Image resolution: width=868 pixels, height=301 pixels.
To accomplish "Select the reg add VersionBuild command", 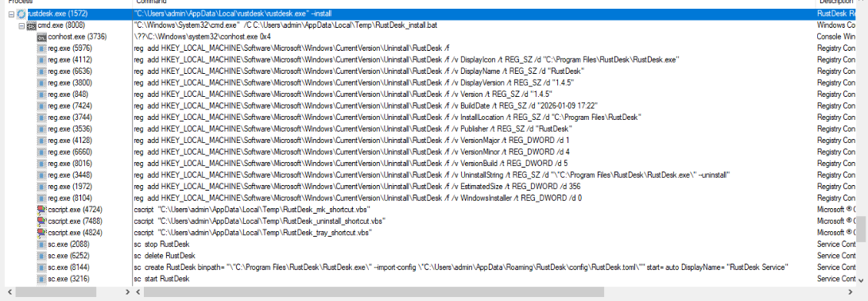I will 351,164.
